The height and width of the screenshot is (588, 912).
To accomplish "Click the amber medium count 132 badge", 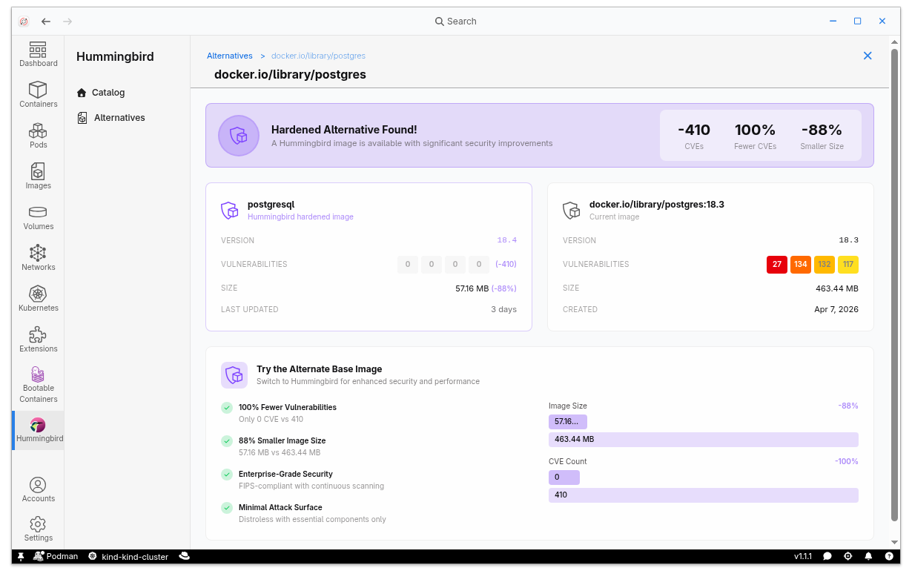I will tap(825, 265).
